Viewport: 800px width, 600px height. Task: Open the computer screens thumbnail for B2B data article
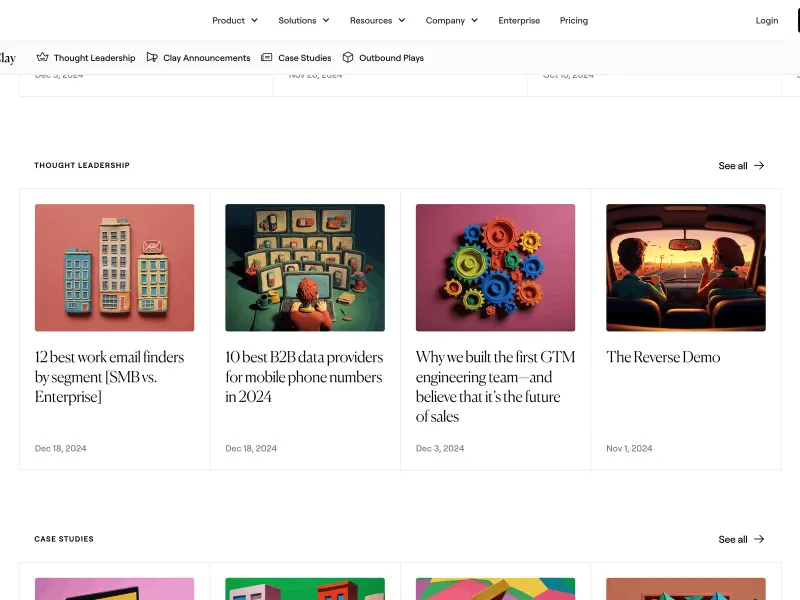tap(305, 268)
